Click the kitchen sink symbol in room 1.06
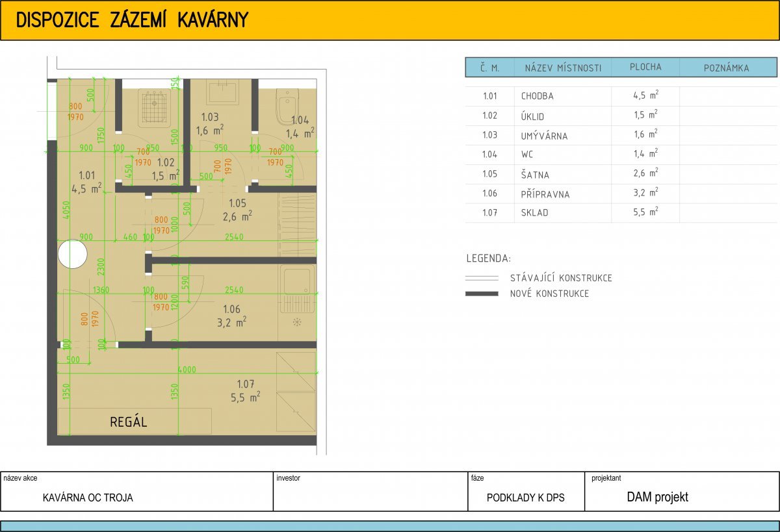Viewport: 780px width, 532px height. tap(298, 281)
